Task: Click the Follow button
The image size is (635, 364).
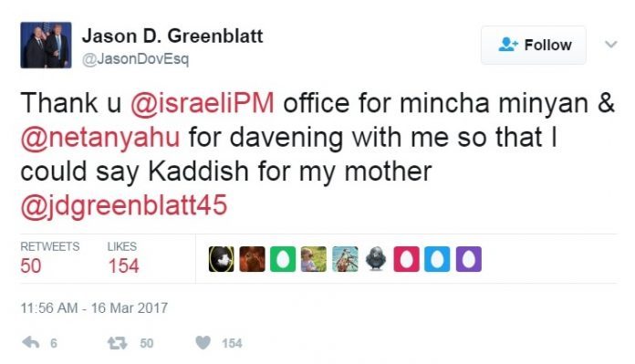Action: tap(534, 45)
